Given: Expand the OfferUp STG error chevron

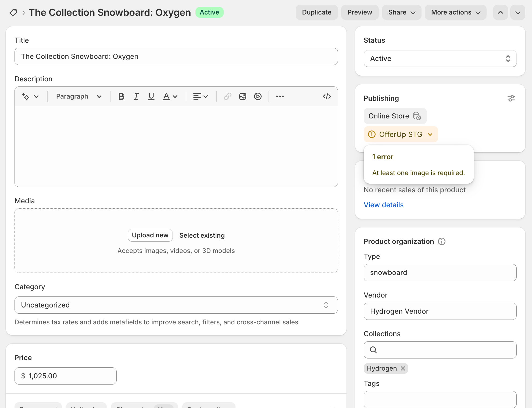Looking at the screenshot, I should pyautogui.click(x=430, y=134).
